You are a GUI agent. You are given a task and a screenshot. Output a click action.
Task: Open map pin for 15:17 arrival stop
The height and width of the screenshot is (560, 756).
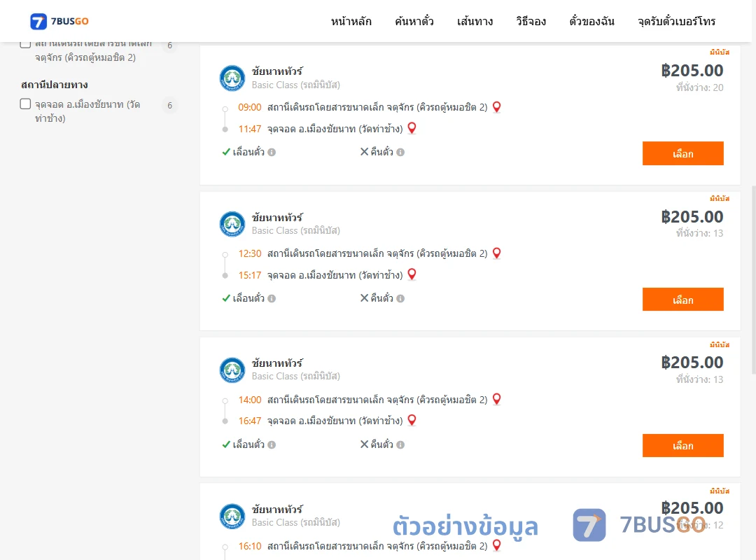point(412,274)
